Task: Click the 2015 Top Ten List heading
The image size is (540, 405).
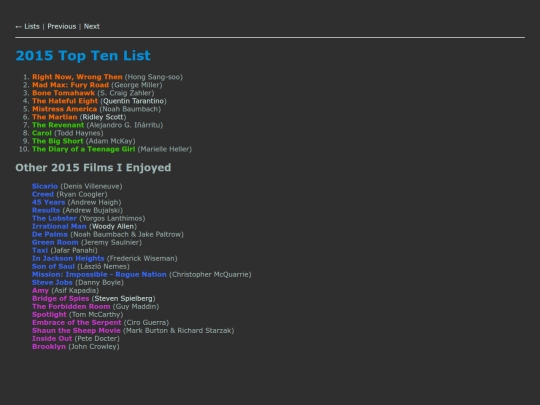Action: 83,56
